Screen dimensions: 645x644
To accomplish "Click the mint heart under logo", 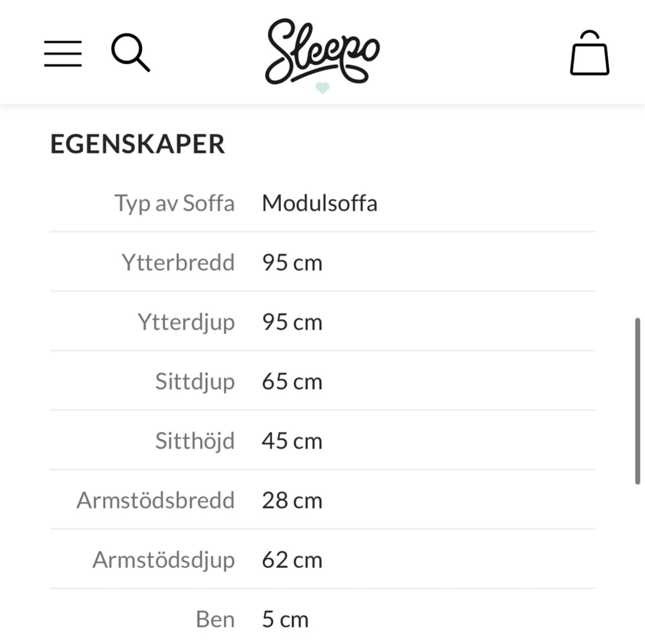I will [322, 88].
